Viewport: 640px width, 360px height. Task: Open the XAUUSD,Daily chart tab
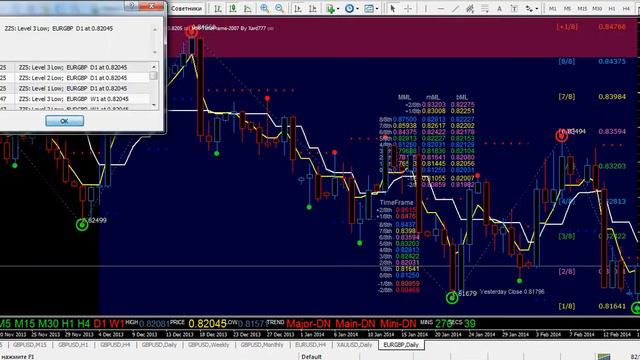(354, 345)
